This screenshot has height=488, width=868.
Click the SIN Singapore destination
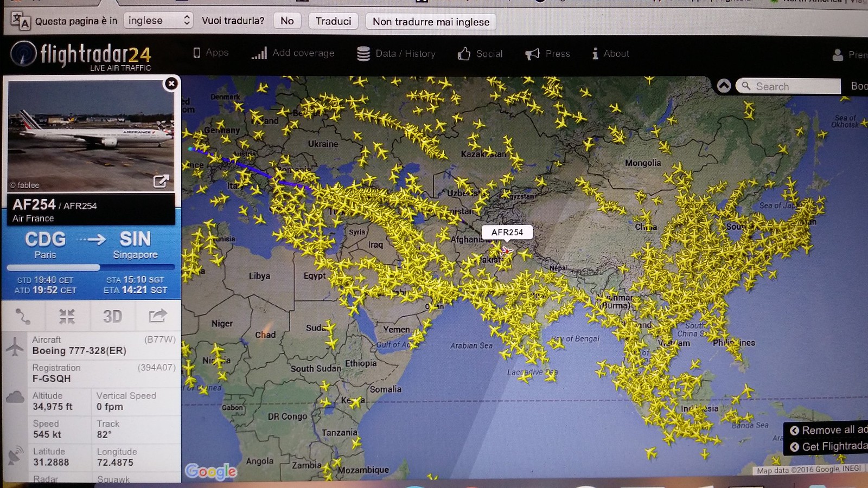(x=135, y=245)
